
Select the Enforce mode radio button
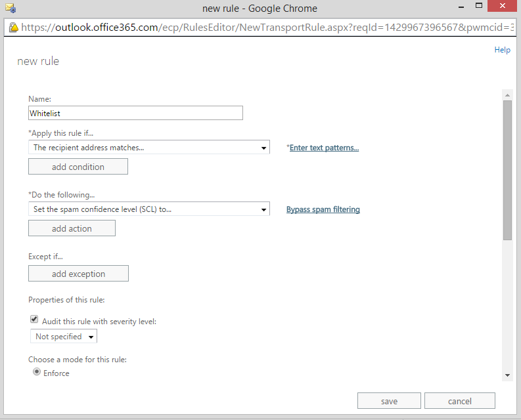(x=37, y=372)
